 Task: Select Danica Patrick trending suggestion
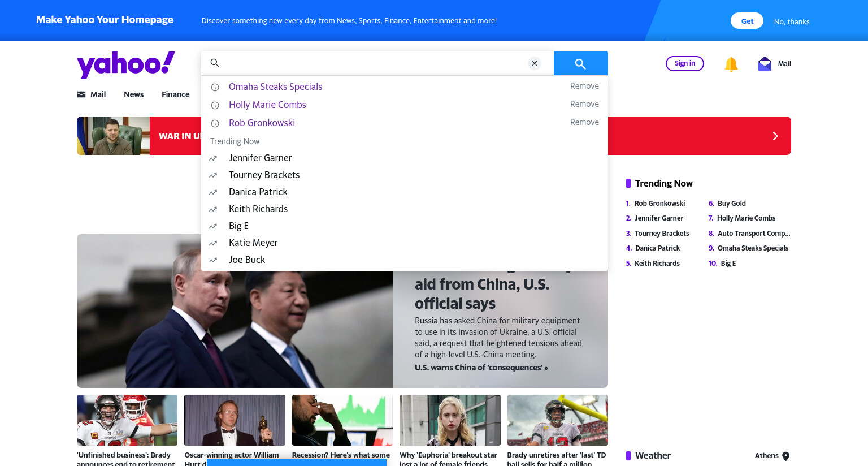click(x=258, y=192)
